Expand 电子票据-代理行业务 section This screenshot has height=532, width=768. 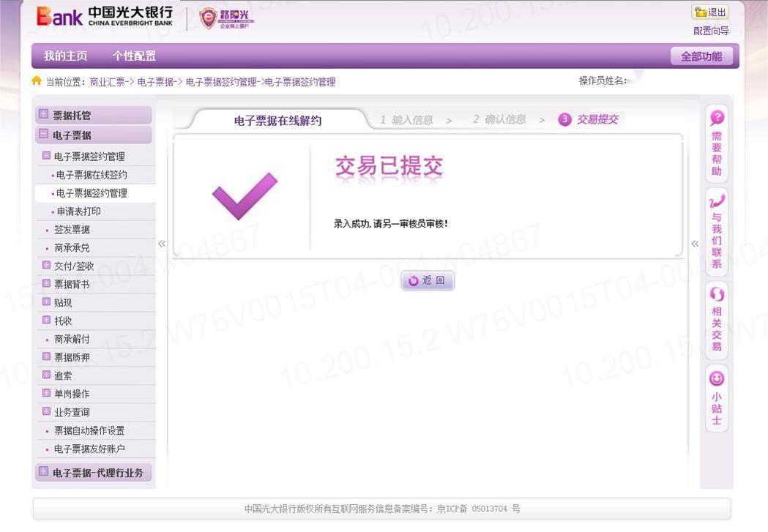(44, 472)
